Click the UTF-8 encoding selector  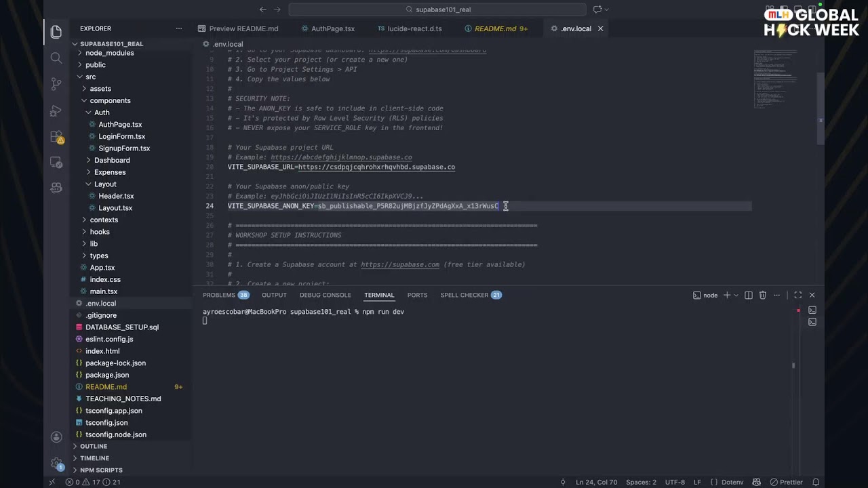point(675,482)
